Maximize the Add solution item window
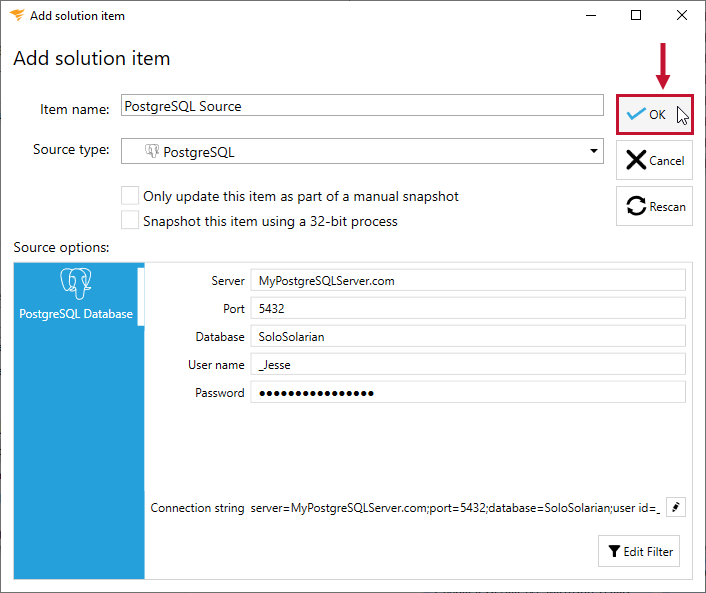The image size is (706, 593). tap(636, 15)
